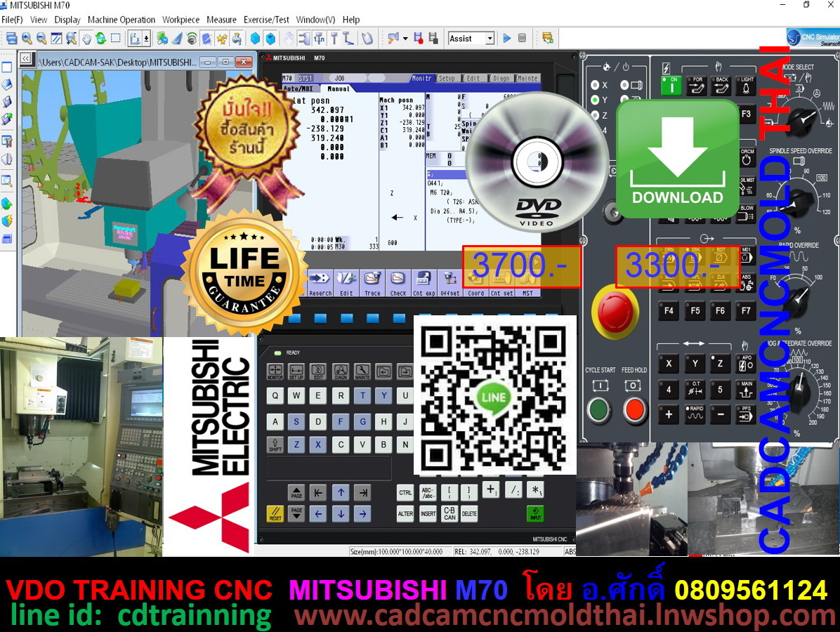Viewport: 840px width, 632px height.
Task: Select the pan hand tool in toolbar
Action: pos(86,39)
